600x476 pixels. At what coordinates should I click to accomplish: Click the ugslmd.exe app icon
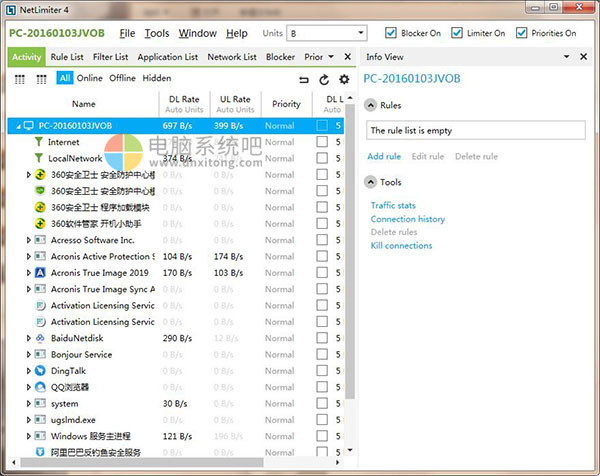click(40, 420)
